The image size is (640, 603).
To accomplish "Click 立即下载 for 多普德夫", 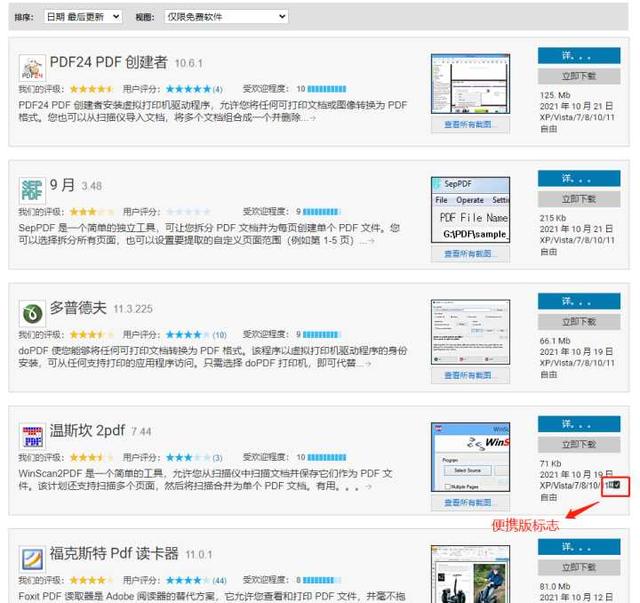I will tap(579, 322).
